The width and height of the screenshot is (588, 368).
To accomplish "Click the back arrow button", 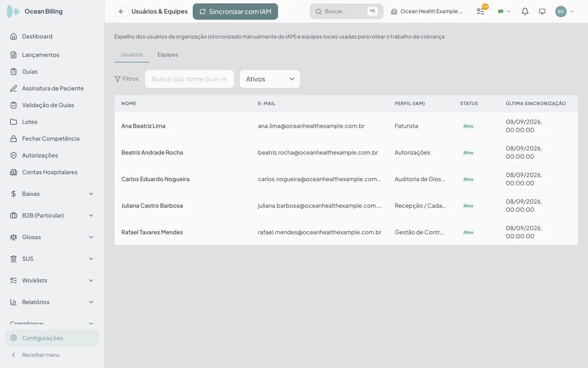I will click(x=121, y=11).
